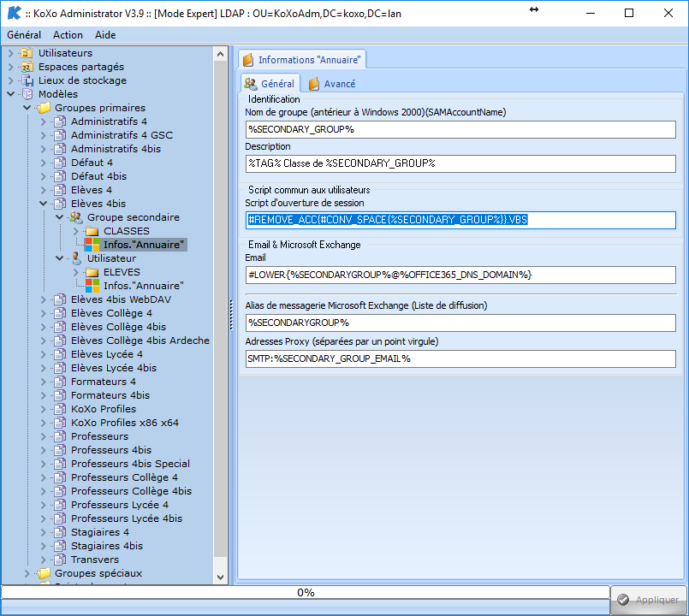This screenshot has height=616, width=689.
Task: Collapse the Groupes primaires folder
Action: [x=27, y=108]
